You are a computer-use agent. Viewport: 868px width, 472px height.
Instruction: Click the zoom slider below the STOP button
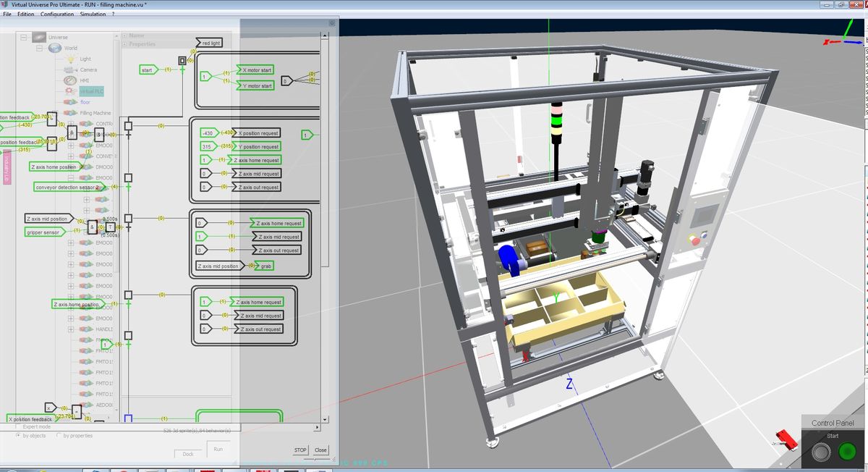(x=315, y=459)
